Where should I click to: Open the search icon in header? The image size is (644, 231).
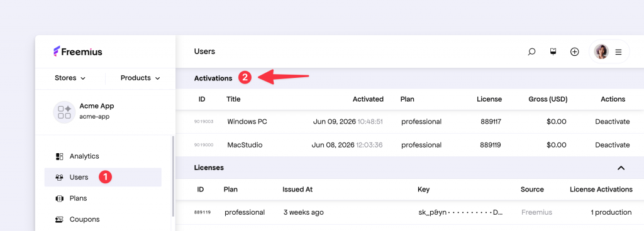(531, 51)
